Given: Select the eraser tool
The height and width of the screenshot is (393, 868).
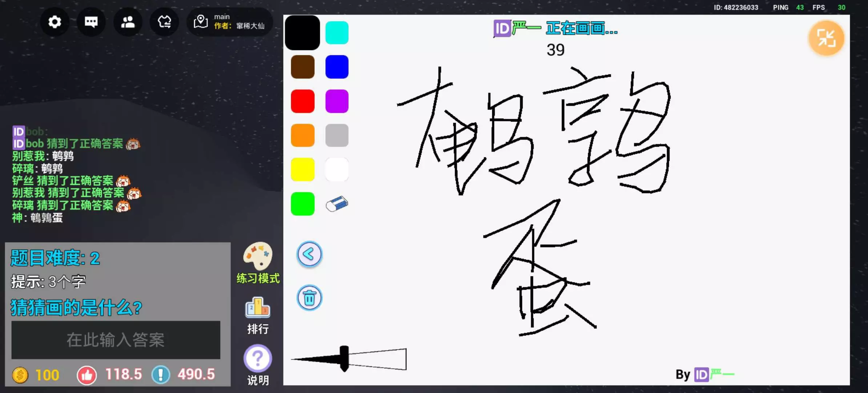Looking at the screenshot, I should click(x=337, y=204).
